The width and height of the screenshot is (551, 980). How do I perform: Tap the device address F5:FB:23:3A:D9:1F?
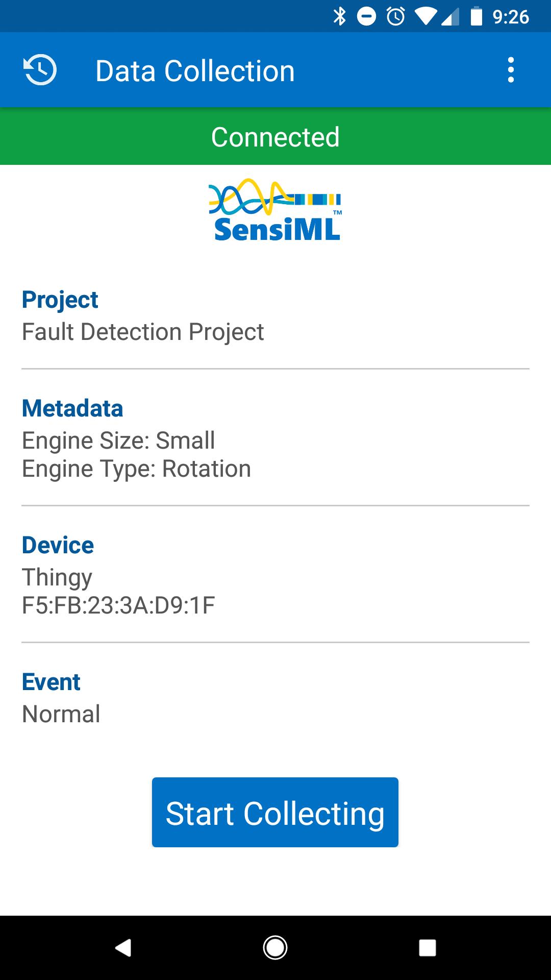(118, 605)
